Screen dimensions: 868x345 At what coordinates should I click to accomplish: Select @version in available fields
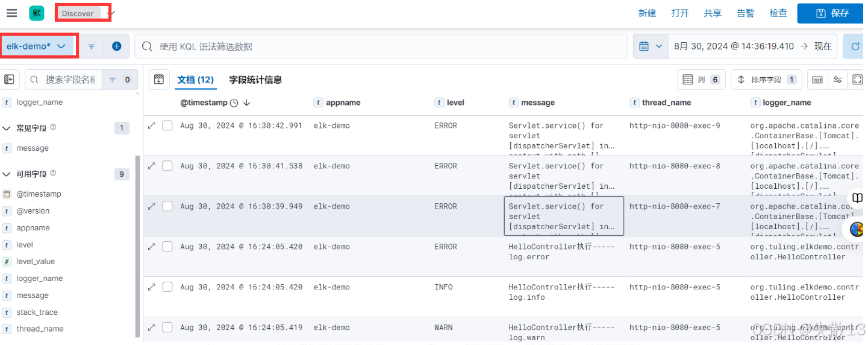pyautogui.click(x=33, y=211)
